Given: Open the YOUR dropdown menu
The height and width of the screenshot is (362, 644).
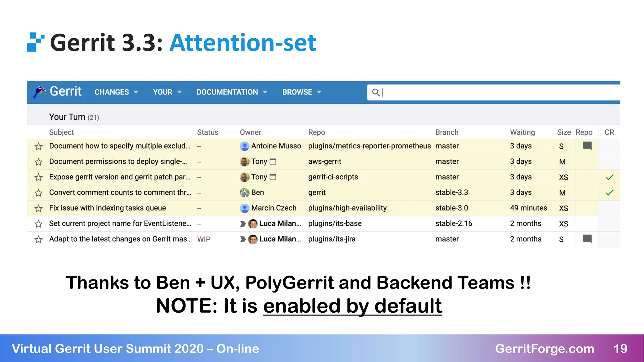Looking at the screenshot, I should pos(167,92).
